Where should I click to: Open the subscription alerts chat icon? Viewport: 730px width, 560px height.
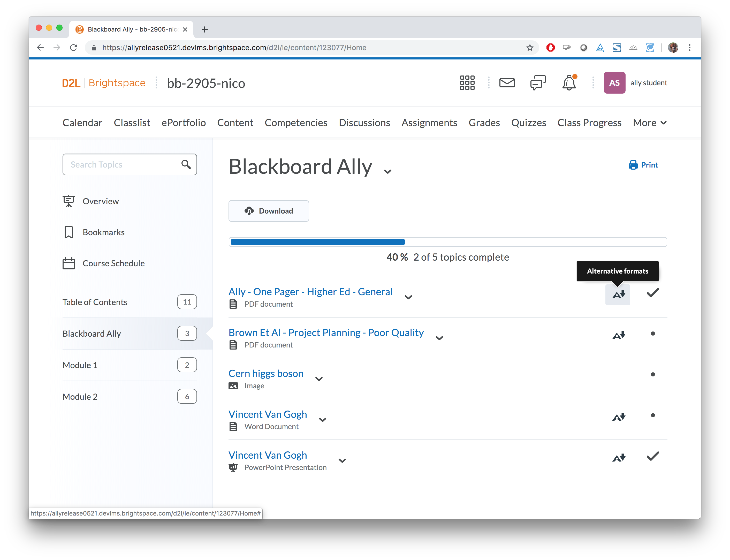[x=538, y=83]
